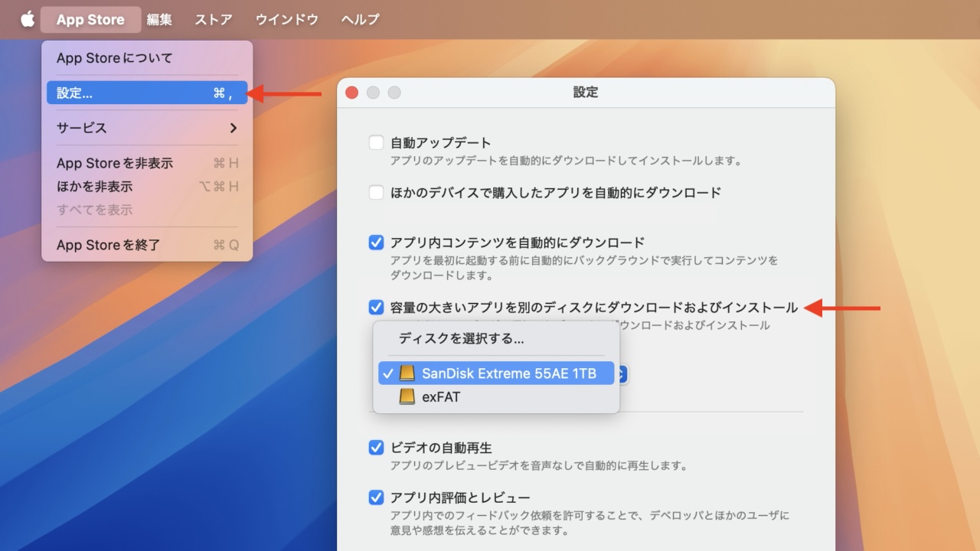
Task: Choose App Storeを非表示 menu item
Action: [146, 163]
